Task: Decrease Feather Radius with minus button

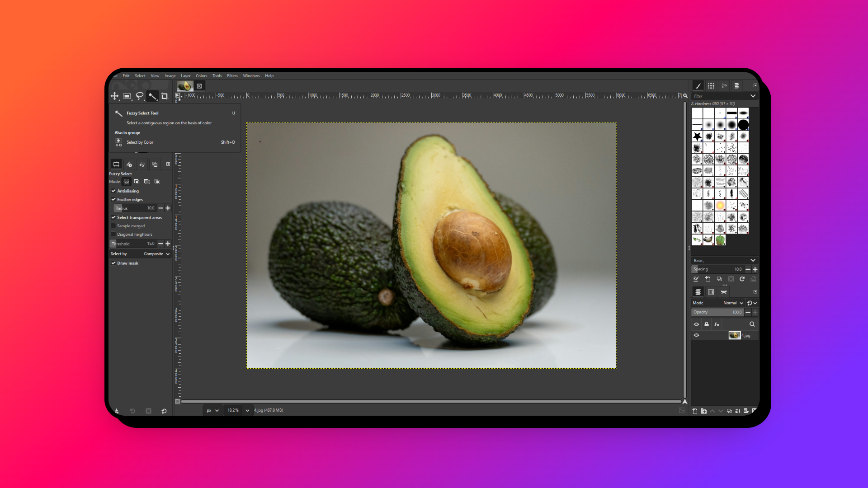Action: tap(160, 208)
